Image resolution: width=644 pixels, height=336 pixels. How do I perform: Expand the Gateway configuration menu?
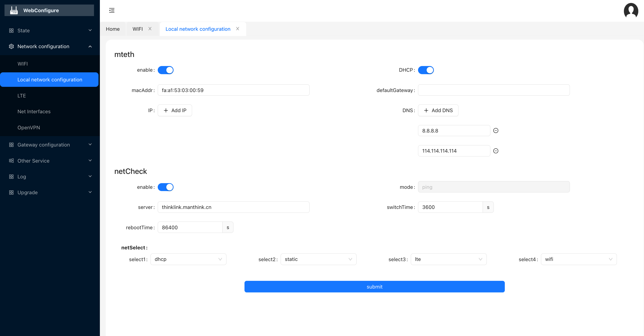[90, 145]
